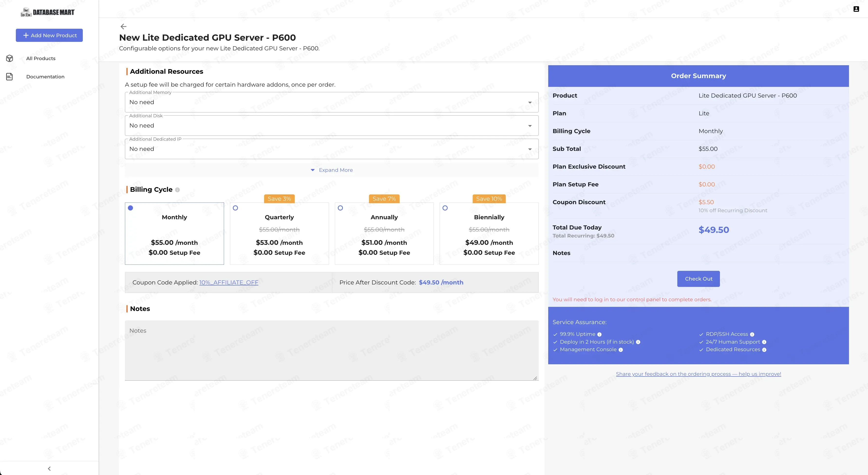Open the Additional Memory dropdown
Viewport: 868px width, 475px height.
(331, 102)
